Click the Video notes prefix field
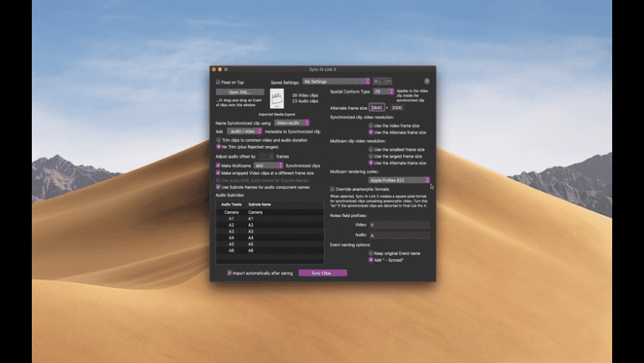Image resolution: width=644 pixels, height=363 pixels. 399,224
